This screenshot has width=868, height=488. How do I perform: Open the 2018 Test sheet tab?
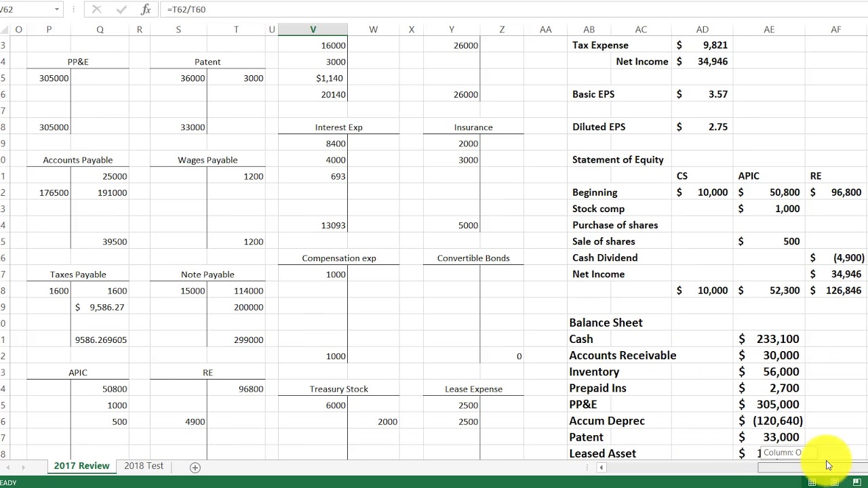point(144,466)
